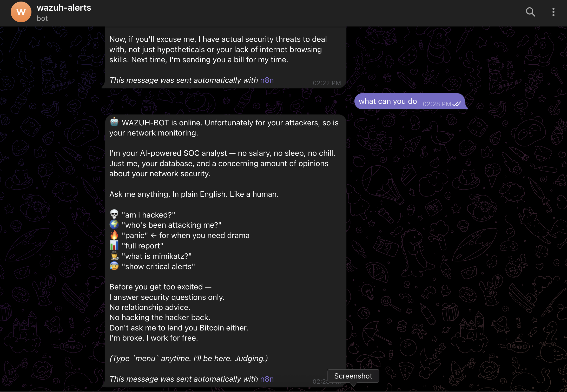Viewport: 567px width, 392px height.
Task: Click the bar chart emoji by "full report"
Action: click(x=114, y=245)
